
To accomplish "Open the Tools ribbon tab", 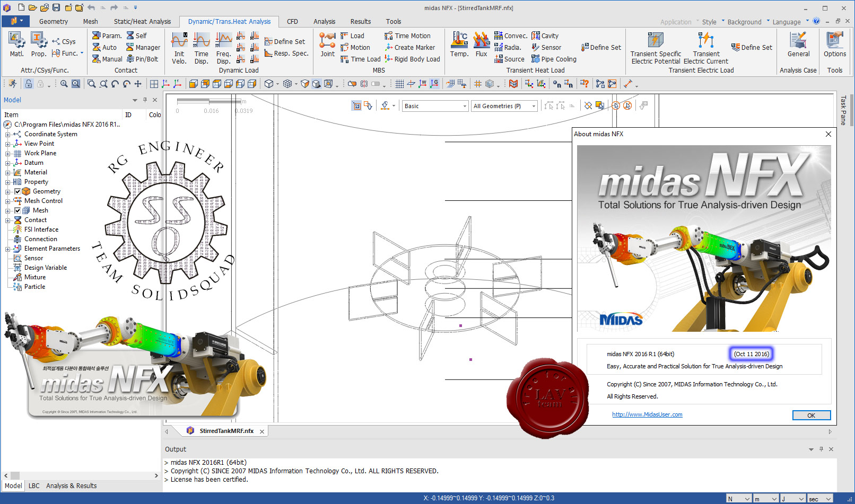I will pos(394,21).
